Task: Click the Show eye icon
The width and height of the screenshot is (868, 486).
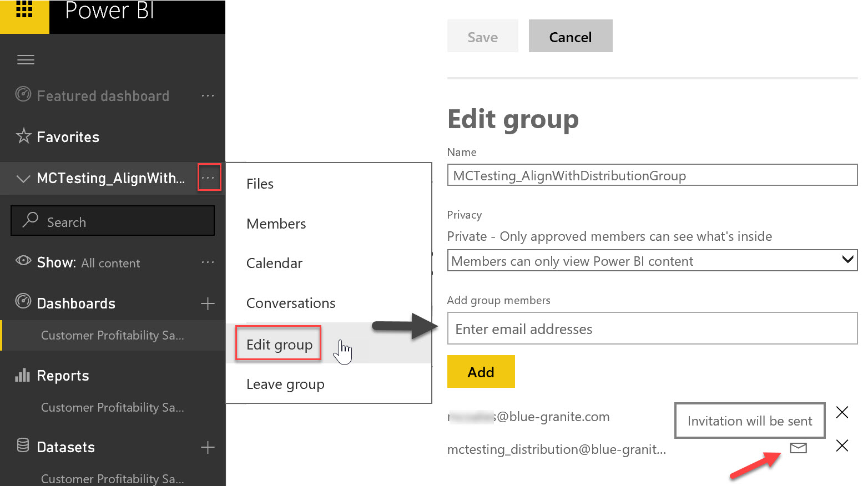Action: coord(23,261)
